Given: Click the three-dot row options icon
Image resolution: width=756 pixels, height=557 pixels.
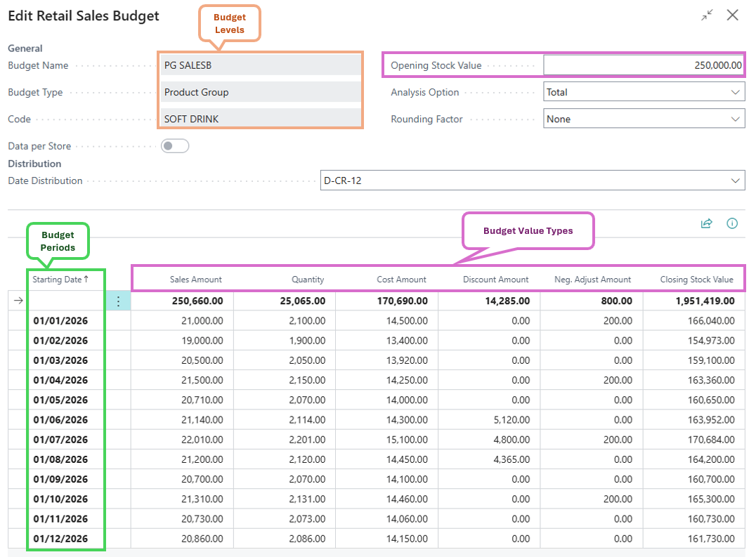Looking at the screenshot, I should (x=118, y=301).
